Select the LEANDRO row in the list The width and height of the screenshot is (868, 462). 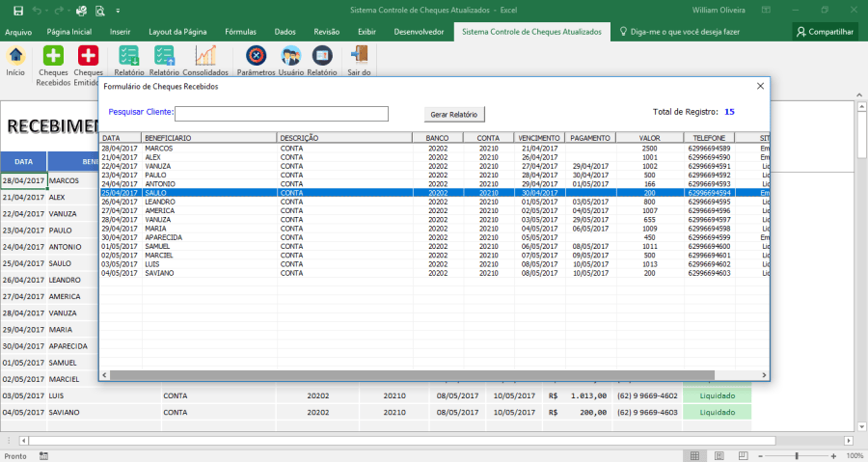click(434, 202)
